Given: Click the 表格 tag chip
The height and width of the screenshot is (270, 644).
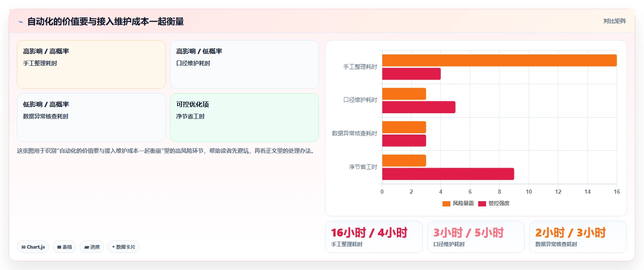Looking at the screenshot, I should tap(64, 247).
